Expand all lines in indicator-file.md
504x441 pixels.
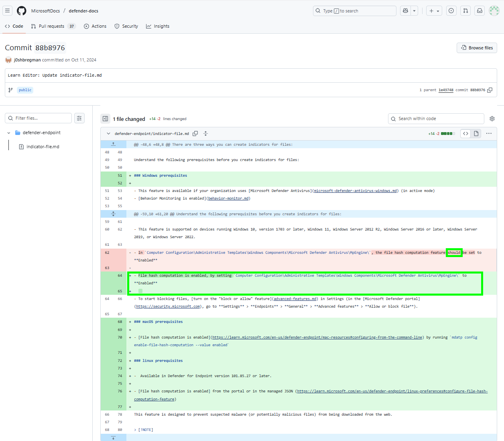[205, 133]
